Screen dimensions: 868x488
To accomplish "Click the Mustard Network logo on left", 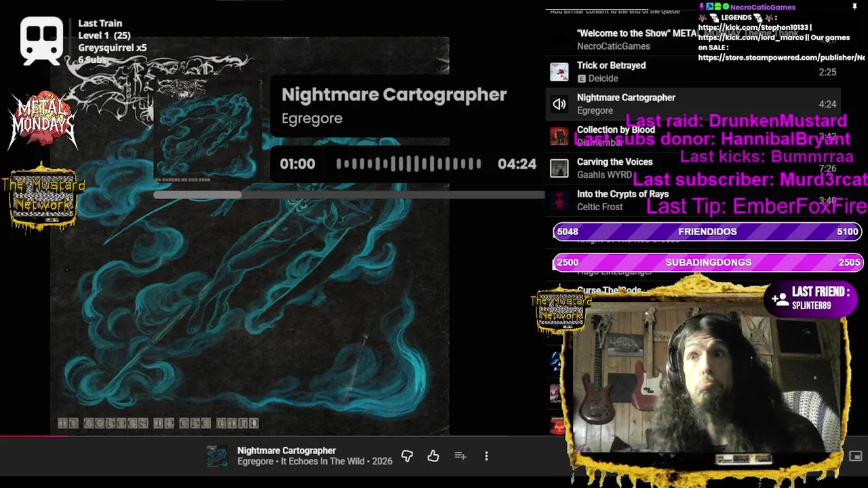I will (43, 196).
